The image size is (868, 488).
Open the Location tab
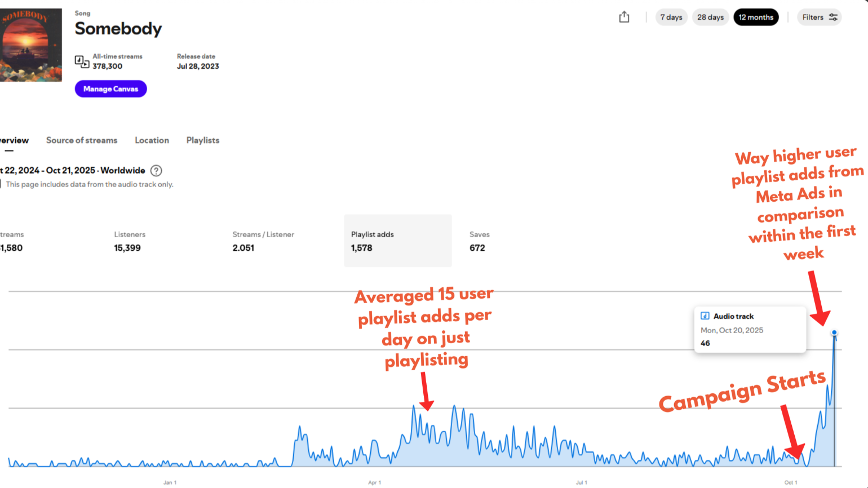click(152, 140)
